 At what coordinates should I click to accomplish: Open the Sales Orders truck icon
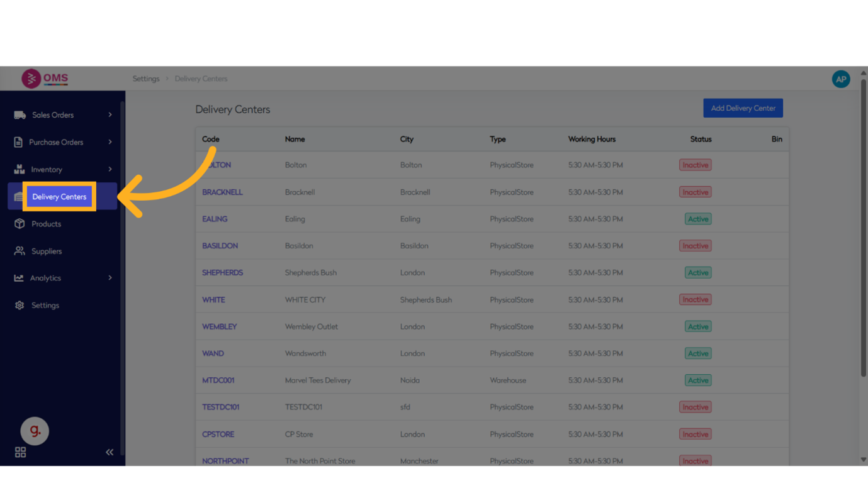(20, 114)
